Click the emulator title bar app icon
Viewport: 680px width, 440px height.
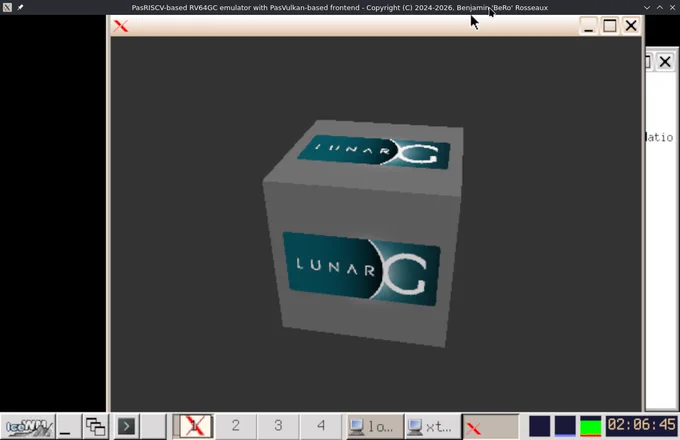[x=7, y=7]
